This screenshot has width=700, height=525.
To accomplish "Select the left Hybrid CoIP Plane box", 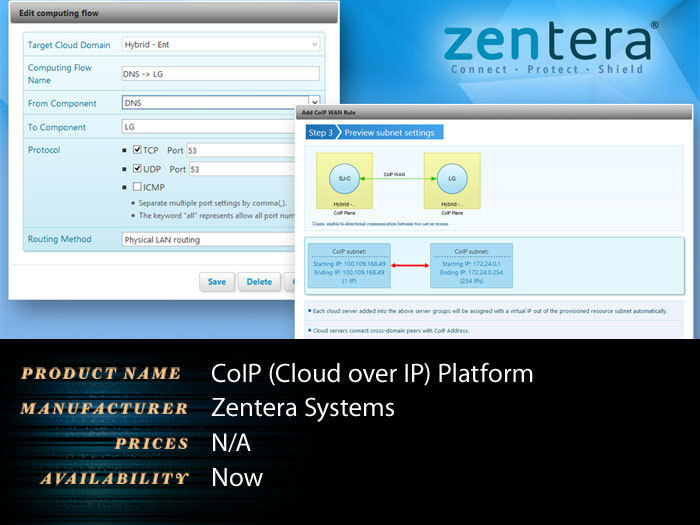I will (345, 181).
